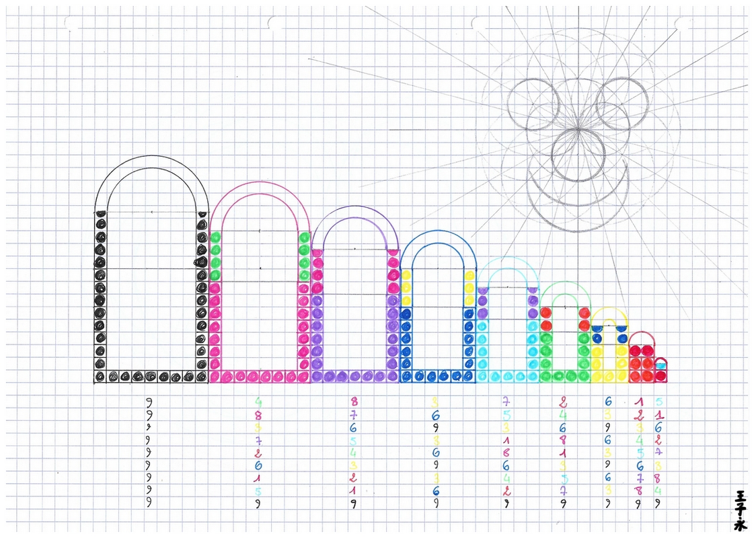This screenshot has height=538, width=756.
Task: Select the cyan 5 below the magenta arch
Action: tap(258, 491)
